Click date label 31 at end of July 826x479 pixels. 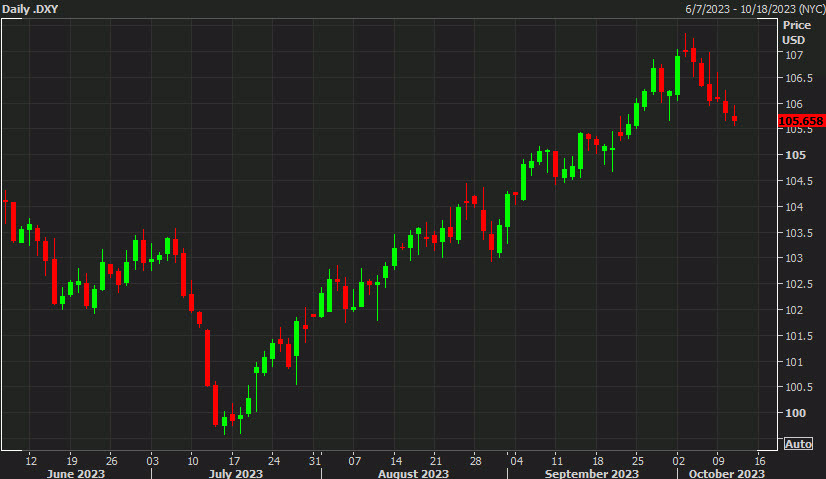point(314,461)
